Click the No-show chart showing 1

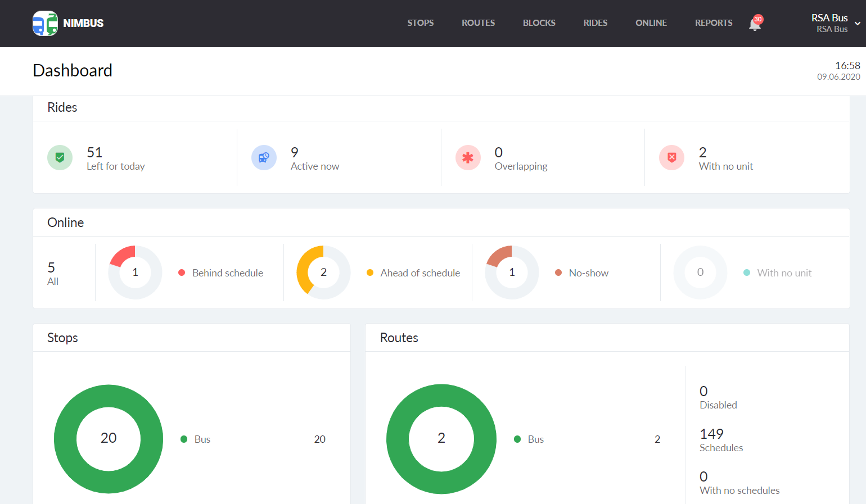point(512,273)
